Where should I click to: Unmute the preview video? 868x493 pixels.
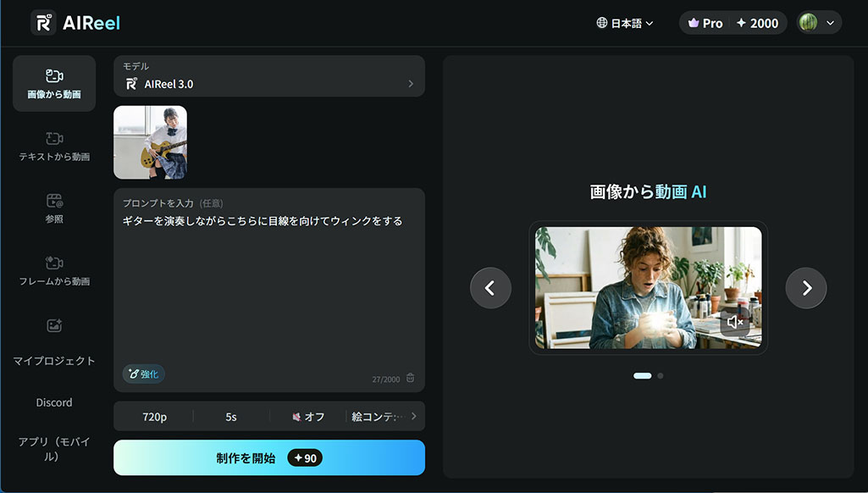[735, 322]
